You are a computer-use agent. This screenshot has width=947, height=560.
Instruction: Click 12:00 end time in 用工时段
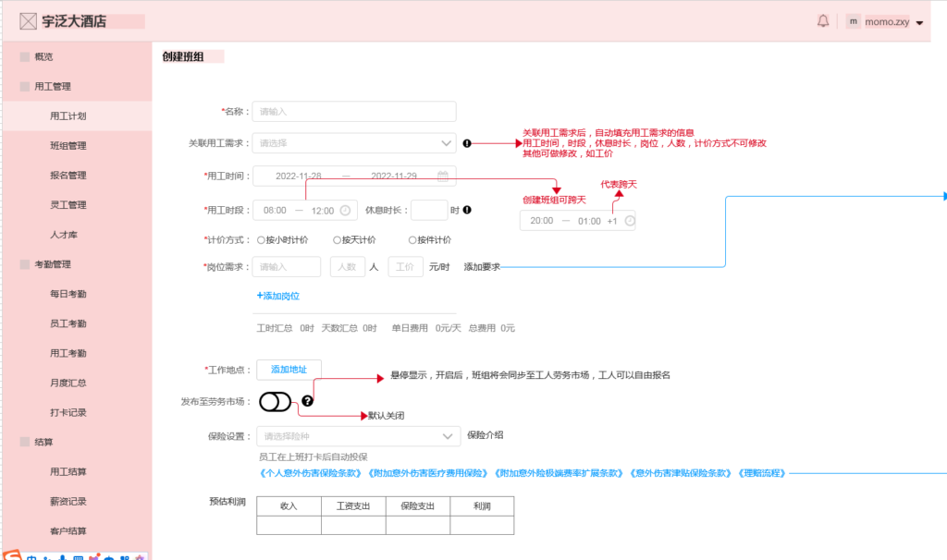click(323, 211)
